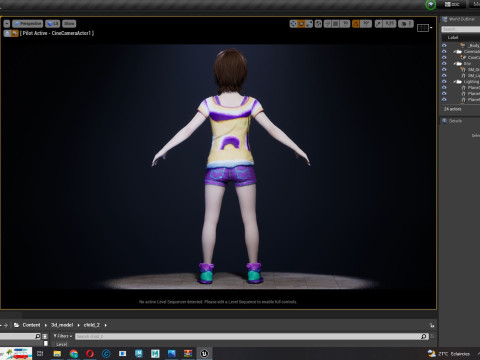This screenshot has height=360, width=480.
Task: Hide the _Body actor using eye icon
Action: coord(444,45)
